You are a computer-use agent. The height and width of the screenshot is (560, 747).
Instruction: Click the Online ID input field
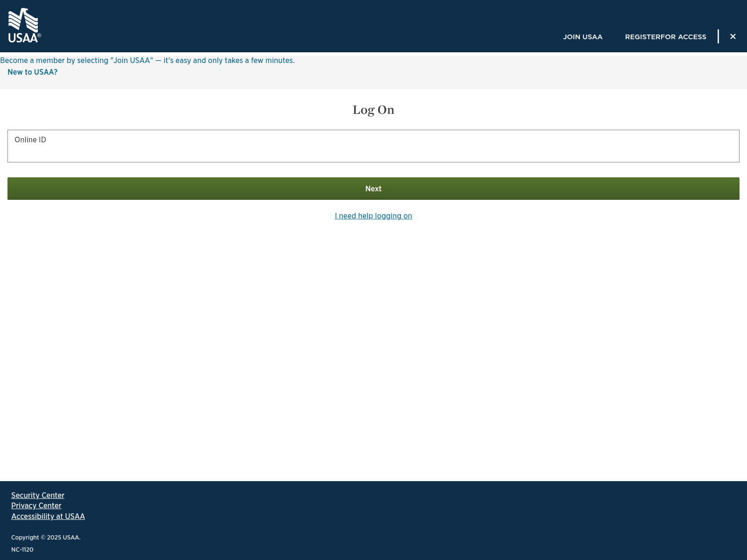pos(373,146)
